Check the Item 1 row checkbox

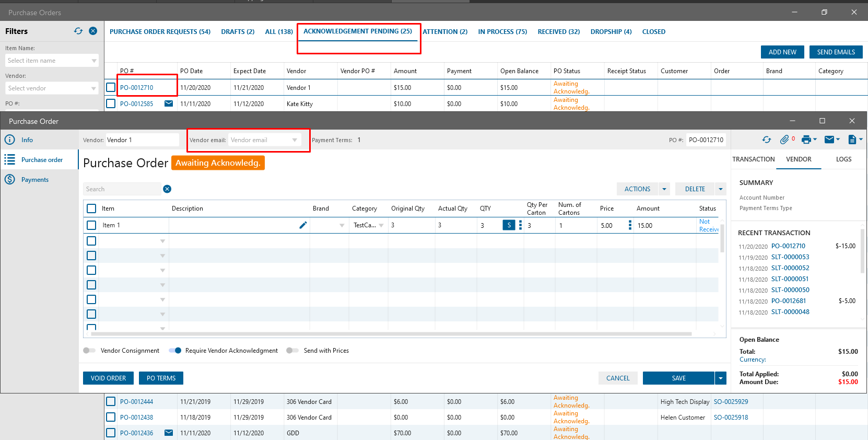pyautogui.click(x=91, y=225)
